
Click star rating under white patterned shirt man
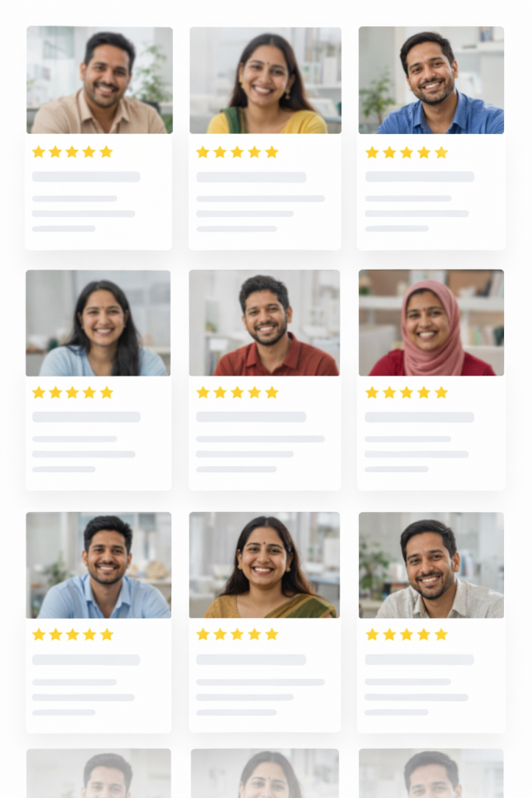pos(407,634)
